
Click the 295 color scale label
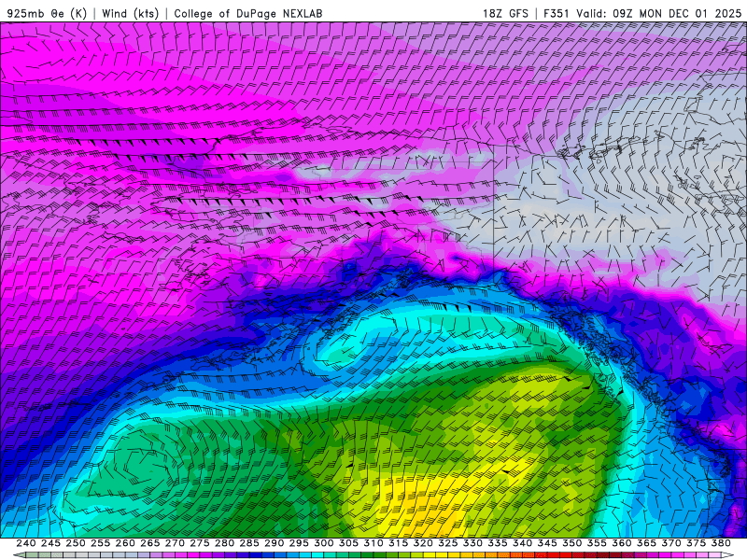(299, 543)
